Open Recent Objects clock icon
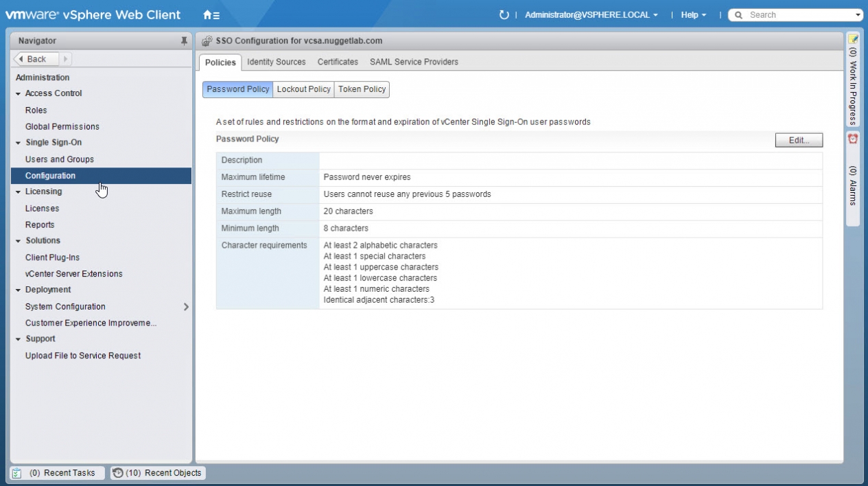The image size is (868, 486). point(118,473)
